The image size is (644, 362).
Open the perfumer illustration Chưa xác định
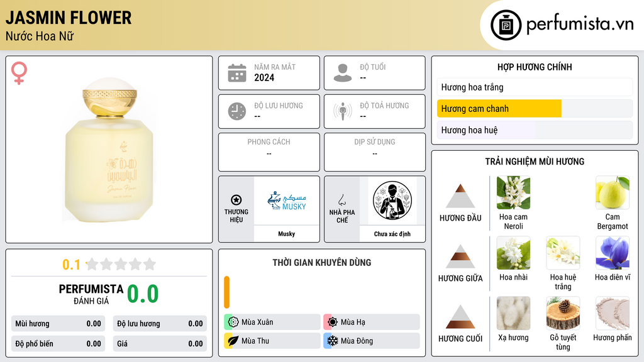(392, 200)
